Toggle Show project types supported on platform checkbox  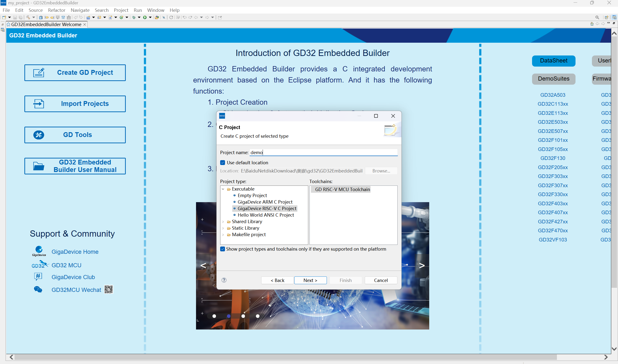click(x=223, y=249)
